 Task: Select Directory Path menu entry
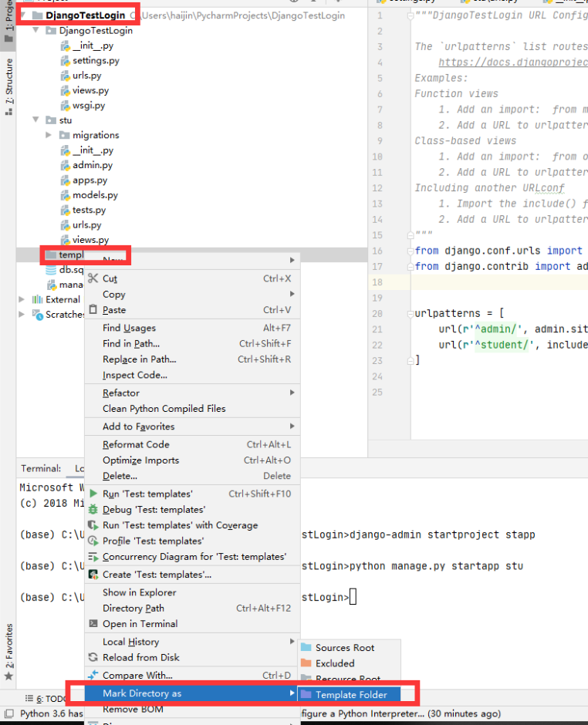click(x=192, y=608)
